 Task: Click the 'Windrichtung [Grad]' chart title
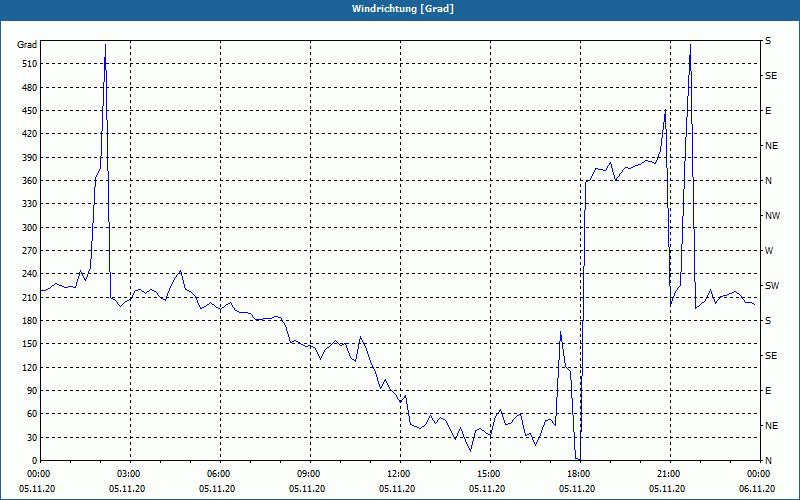(x=403, y=9)
